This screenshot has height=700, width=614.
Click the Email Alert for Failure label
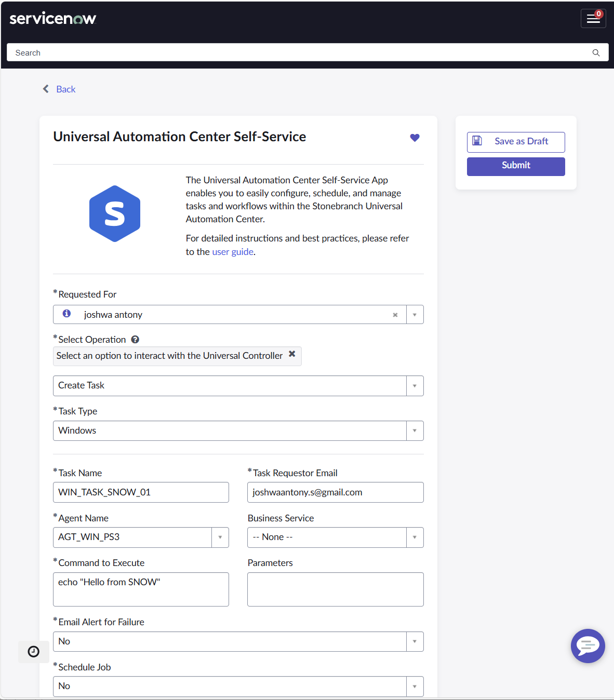tap(101, 622)
